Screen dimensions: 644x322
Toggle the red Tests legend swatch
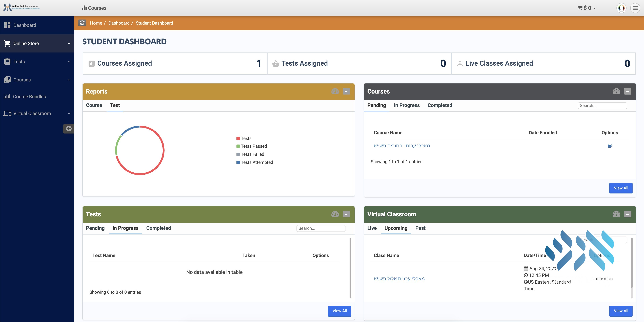coord(238,139)
